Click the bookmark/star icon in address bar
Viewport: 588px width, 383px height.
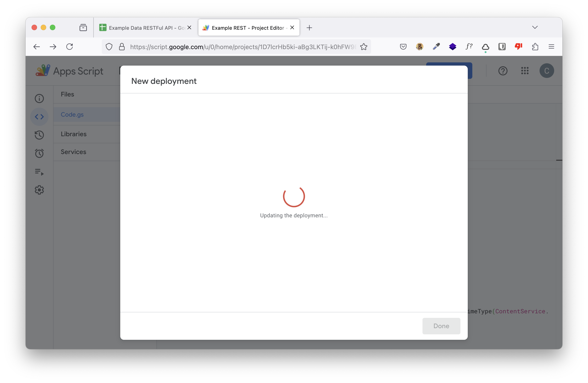point(364,47)
